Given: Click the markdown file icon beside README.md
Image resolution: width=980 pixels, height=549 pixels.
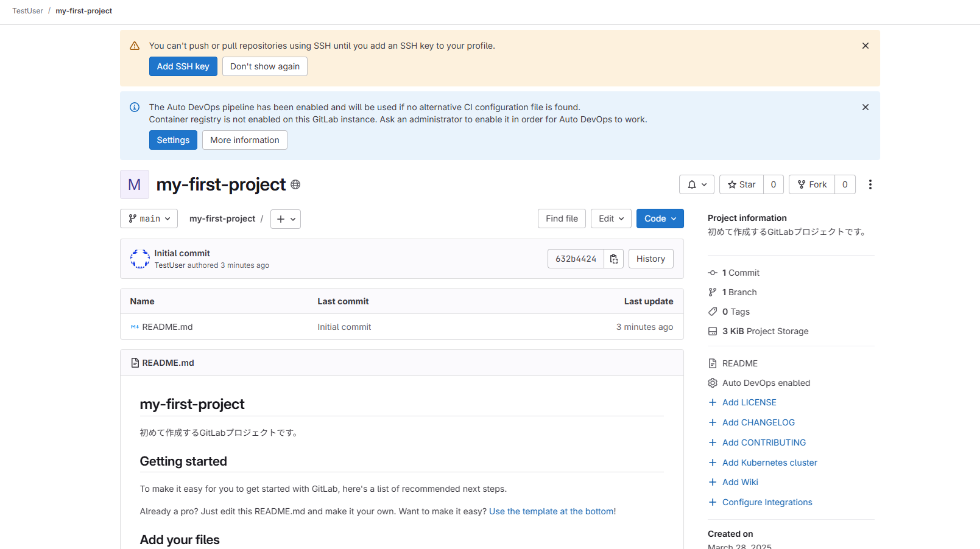Looking at the screenshot, I should click(135, 327).
